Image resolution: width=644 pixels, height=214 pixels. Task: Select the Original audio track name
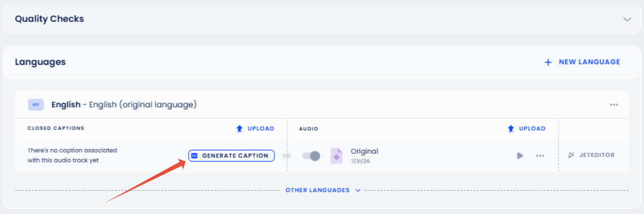364,151
